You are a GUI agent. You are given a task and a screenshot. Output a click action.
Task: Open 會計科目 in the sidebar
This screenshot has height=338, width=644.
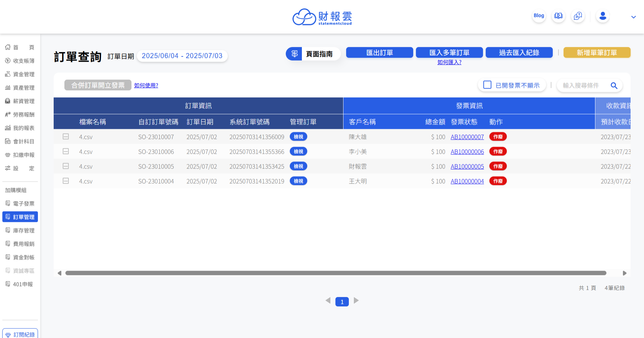click(x=20, y=141)
